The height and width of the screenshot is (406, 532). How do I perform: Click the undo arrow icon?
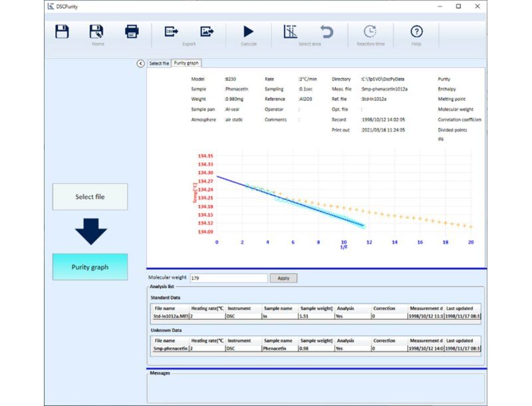tap(326, 31)
